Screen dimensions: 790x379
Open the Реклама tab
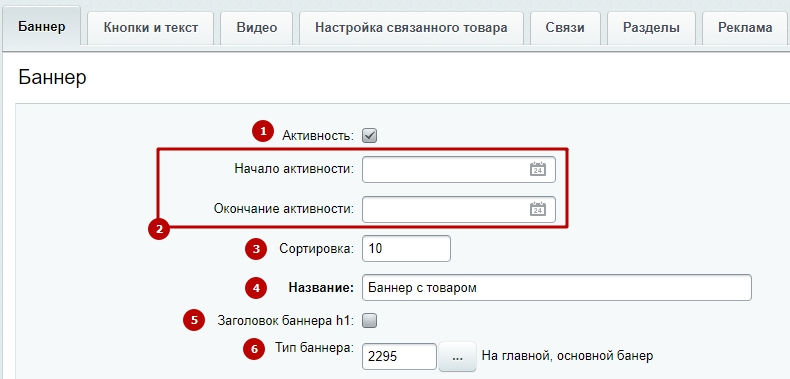click(x=745, y=28)
